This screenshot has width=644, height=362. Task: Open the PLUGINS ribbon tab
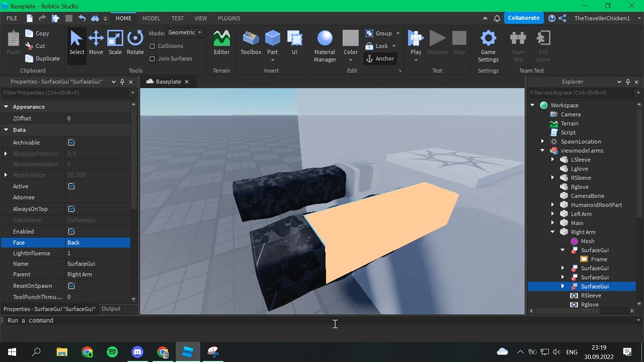coord(229,18)
